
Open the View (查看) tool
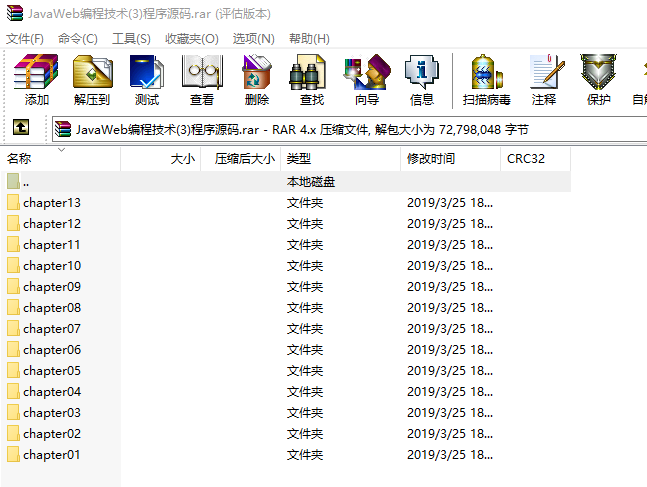coord(202,80)
